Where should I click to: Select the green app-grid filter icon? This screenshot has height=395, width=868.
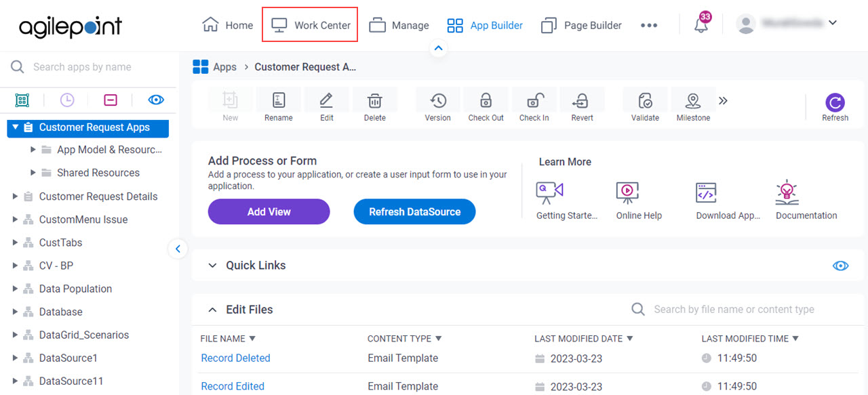tap(22, 100)
